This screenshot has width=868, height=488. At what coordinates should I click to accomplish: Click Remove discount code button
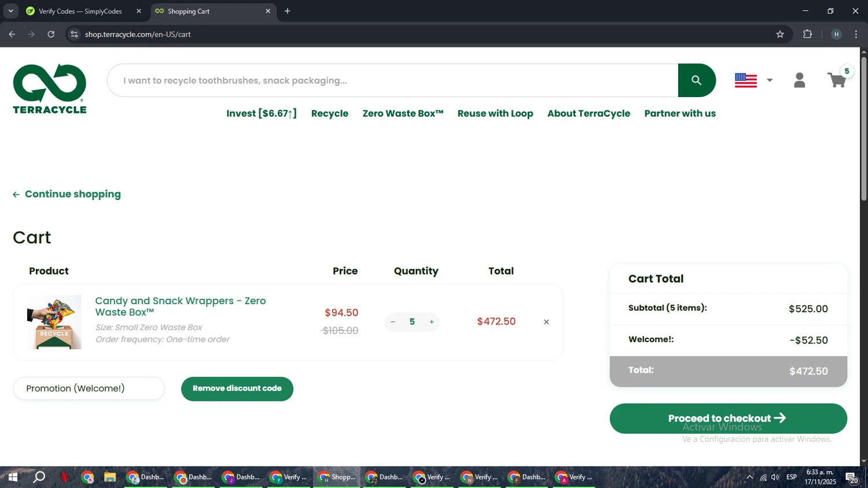pyautogui.click(x=237, y=389)
